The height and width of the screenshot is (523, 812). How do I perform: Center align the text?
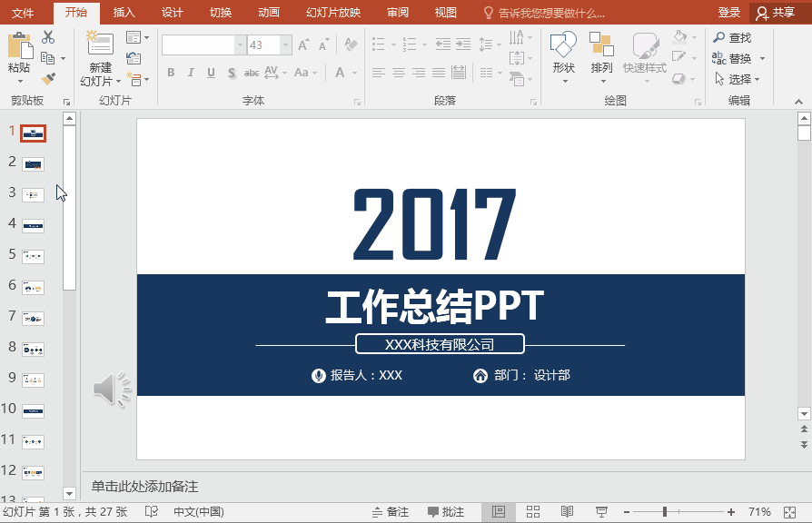point(399,73)
